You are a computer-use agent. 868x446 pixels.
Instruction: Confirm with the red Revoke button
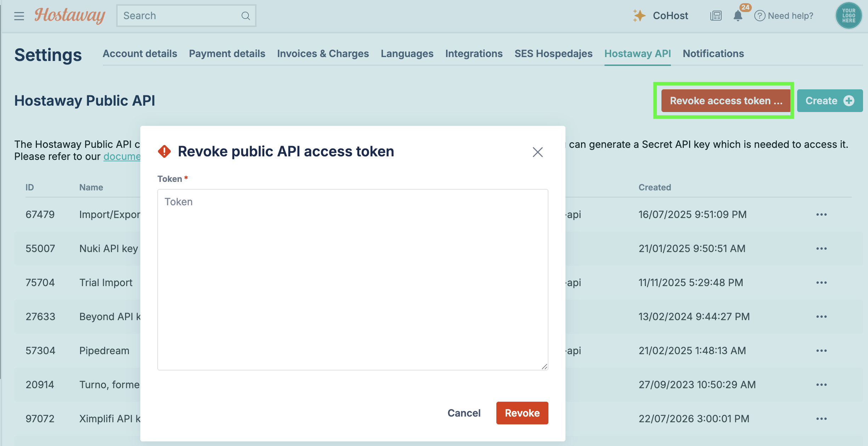click(x=522, y=413)
